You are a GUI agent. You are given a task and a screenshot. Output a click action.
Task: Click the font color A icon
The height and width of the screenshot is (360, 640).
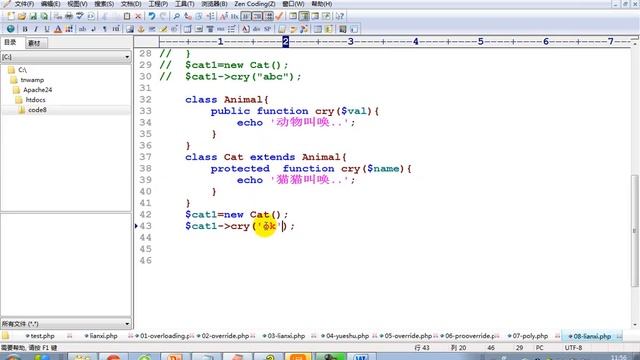[x=58, y=29]
